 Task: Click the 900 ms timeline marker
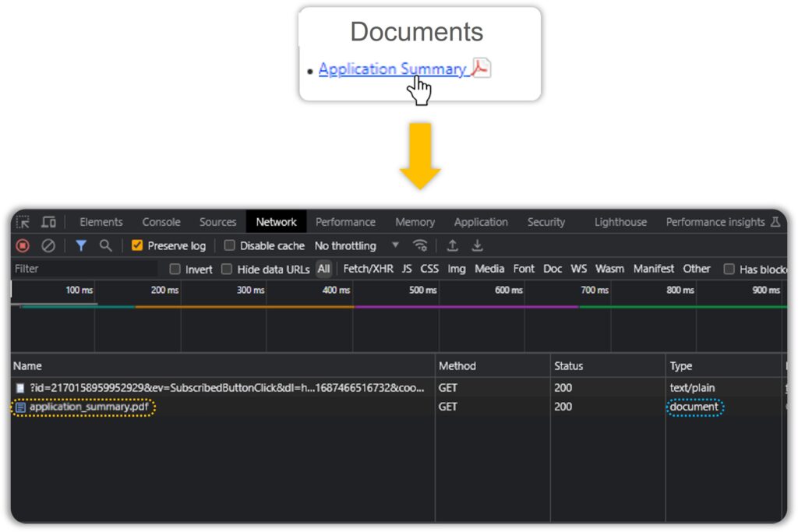(x=767, y=290)
